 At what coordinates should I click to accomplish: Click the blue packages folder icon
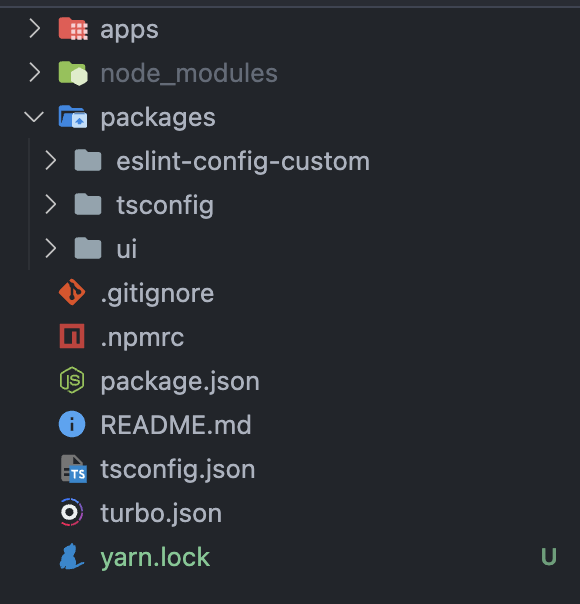click(73, 117)
